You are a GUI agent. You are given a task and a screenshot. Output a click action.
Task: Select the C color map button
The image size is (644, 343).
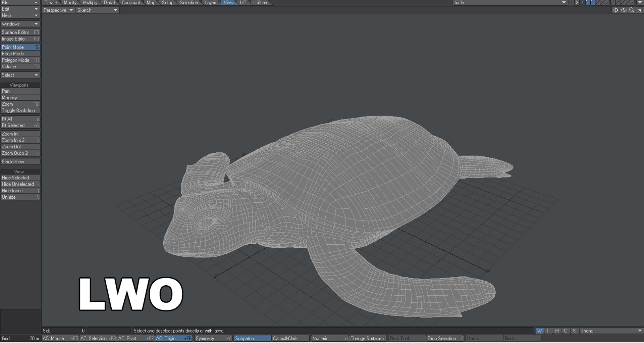(566, 331)
